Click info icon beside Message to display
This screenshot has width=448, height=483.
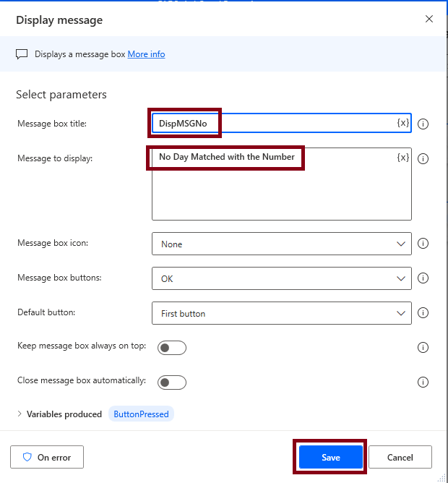(423, 158)
